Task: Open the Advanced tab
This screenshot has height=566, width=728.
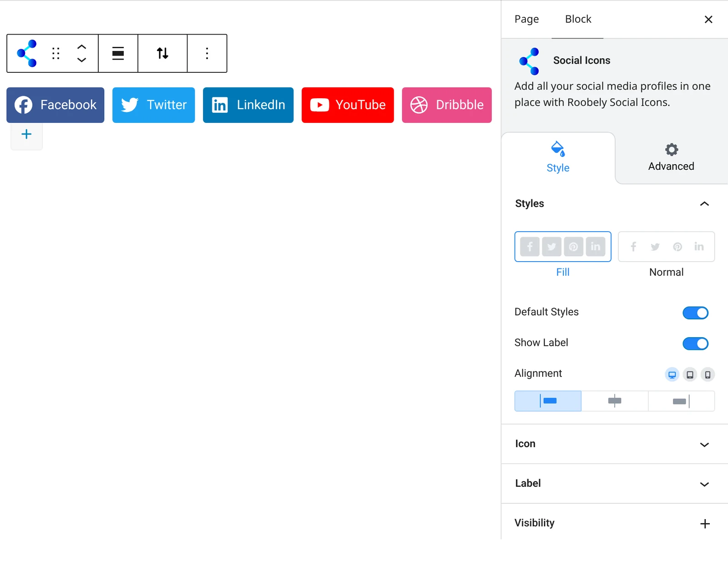Action: point(671,158)
